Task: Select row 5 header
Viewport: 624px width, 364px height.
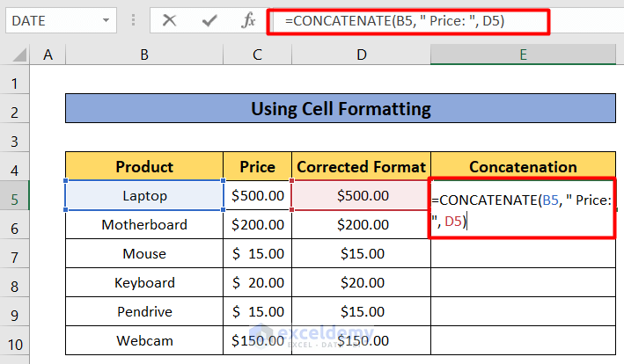Action: (15, 195)
